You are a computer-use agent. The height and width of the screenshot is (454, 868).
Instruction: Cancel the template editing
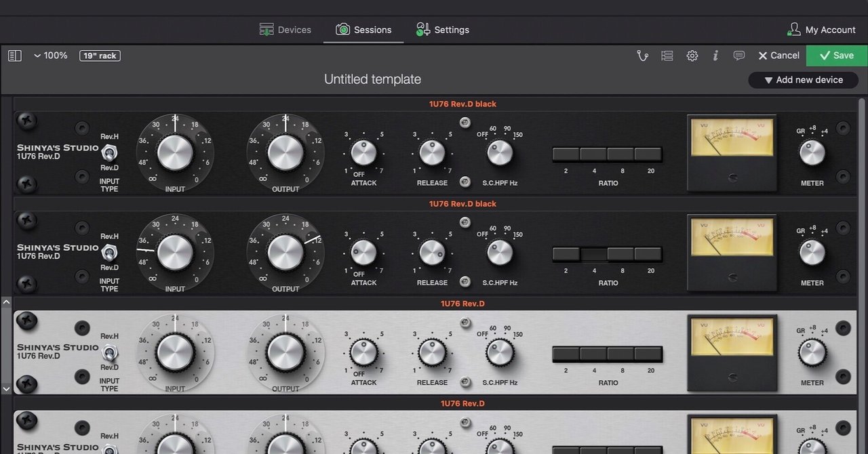(x=778, y=56)
